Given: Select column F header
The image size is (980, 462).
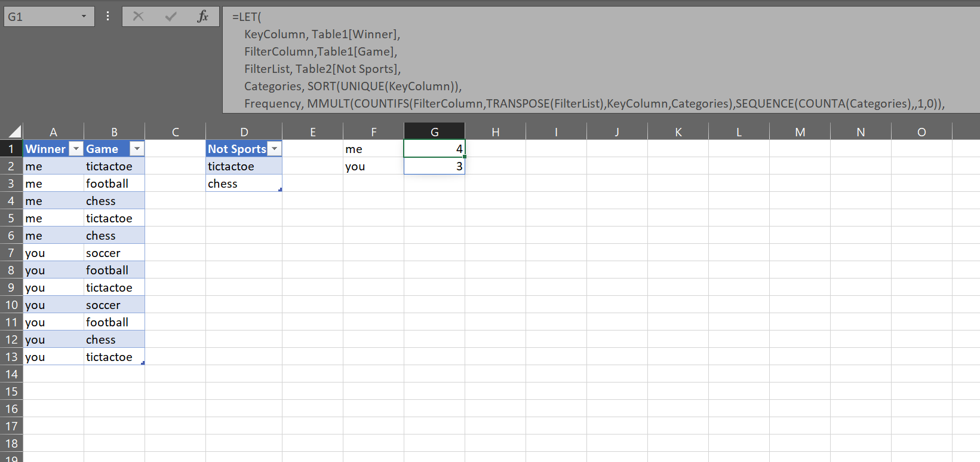Looking at the screenshot, I should [x=373, y=131].
